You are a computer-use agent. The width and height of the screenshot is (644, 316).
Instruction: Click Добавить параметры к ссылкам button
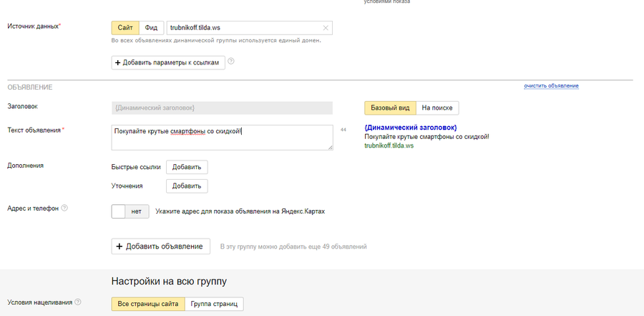(x=169, y=62)
